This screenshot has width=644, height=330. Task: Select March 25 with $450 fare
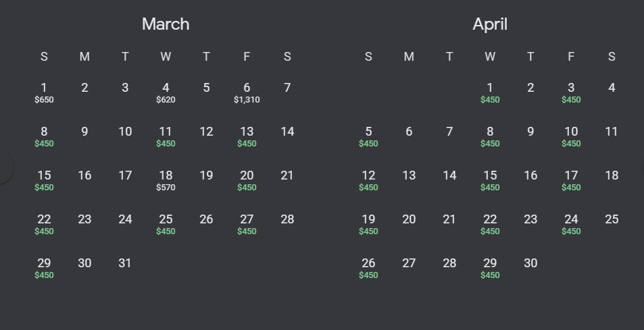pos(166,224)
